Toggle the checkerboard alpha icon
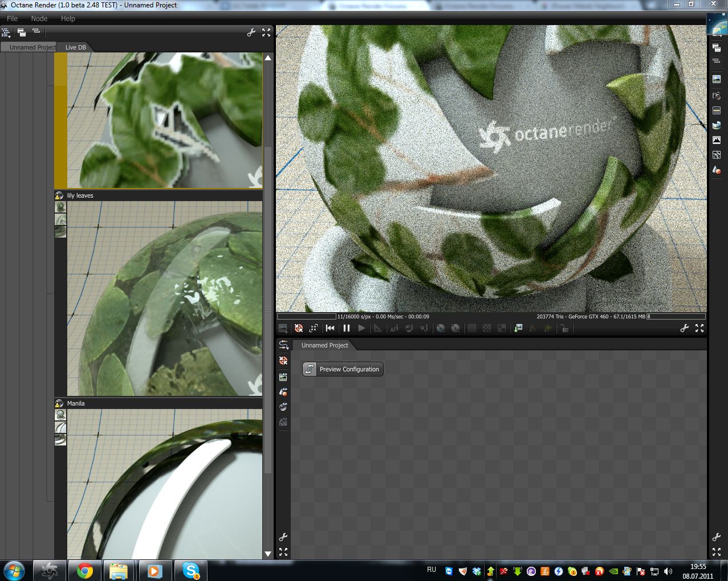Image resolution: width=728 pixels, height=581 pixels. pos(486,328)
